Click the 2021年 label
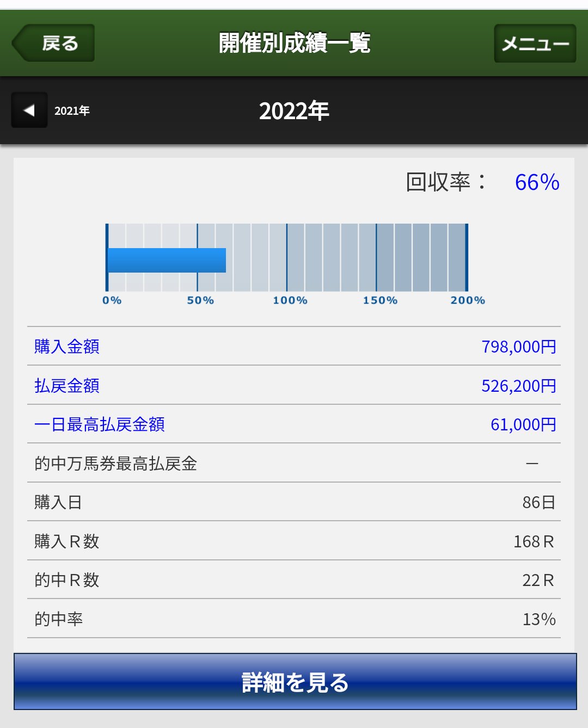 click(x=72, y=110)
